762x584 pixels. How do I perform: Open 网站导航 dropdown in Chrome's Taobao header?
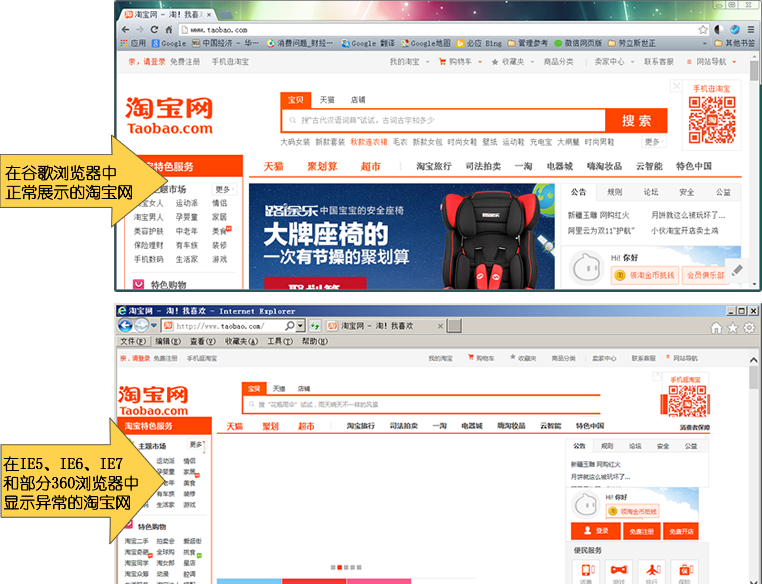pos(712,62)
